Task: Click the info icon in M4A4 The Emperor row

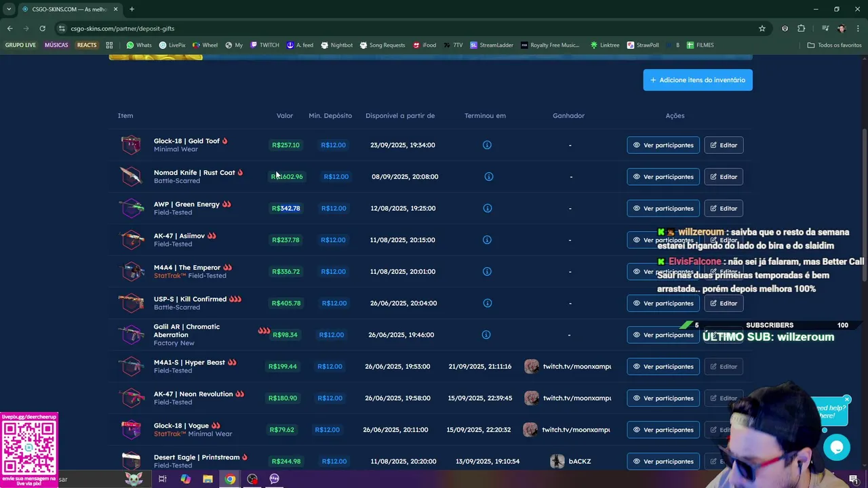Action: [487, 271]
